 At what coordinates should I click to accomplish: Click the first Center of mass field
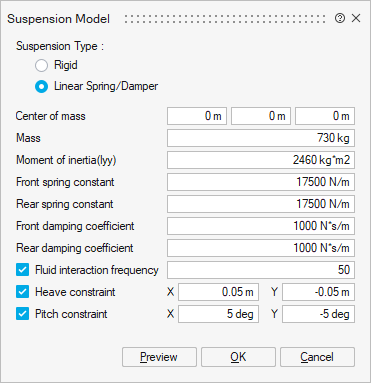coord(197,116)
